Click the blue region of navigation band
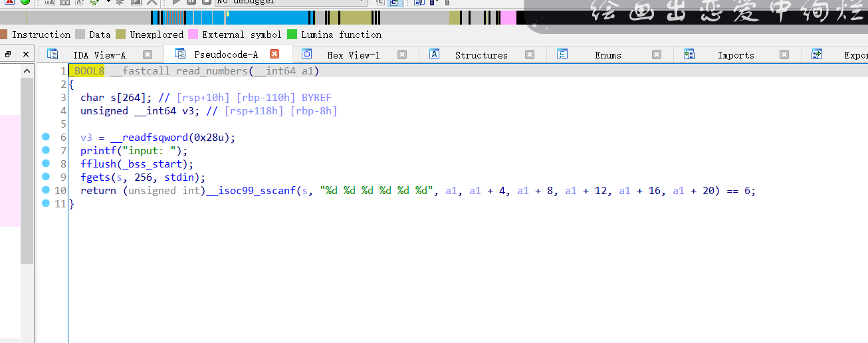The width and height of the screenshot is (868, 343). [266, 18]
